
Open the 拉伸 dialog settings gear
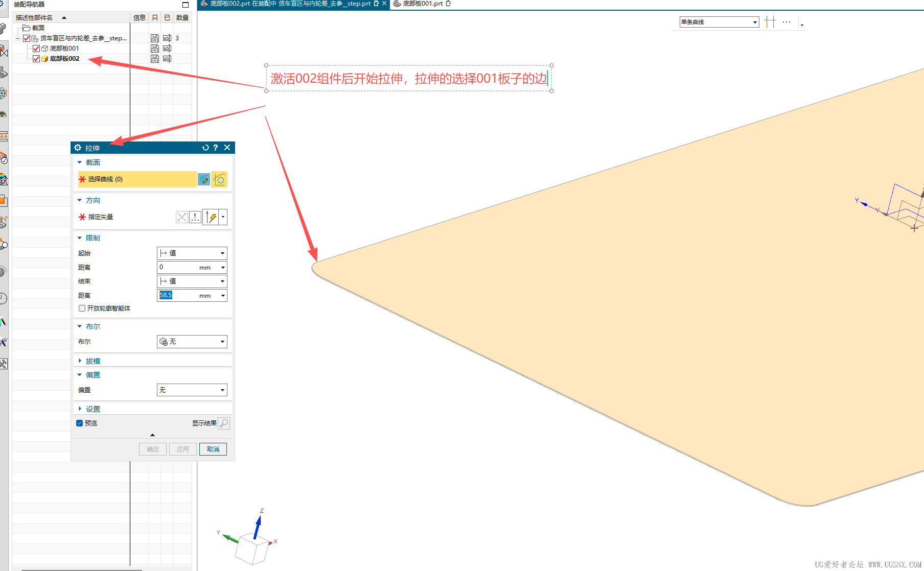coord(78,148)
